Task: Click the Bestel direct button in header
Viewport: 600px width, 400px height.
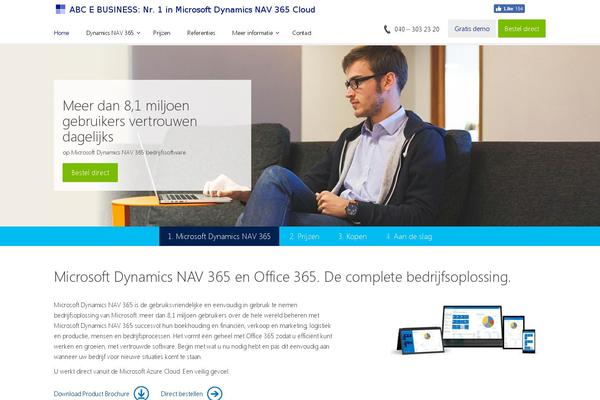Action: click(x=522, y=29)
